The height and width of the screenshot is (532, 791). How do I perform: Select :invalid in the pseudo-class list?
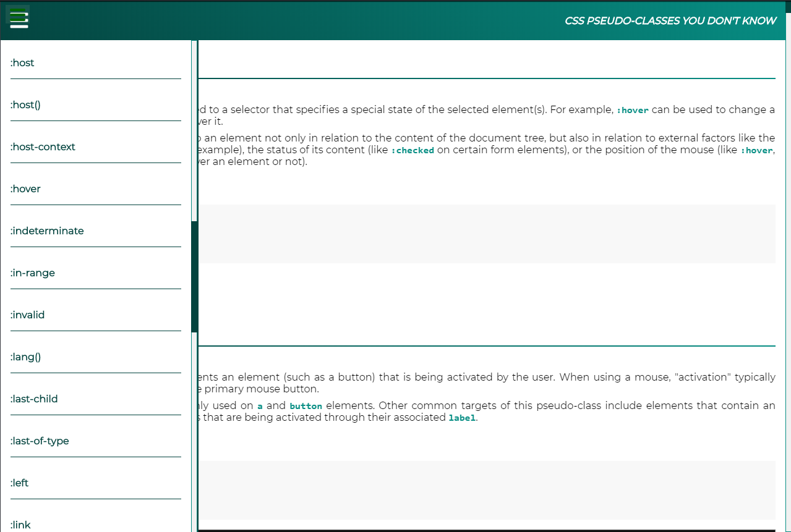coord(27,315)
